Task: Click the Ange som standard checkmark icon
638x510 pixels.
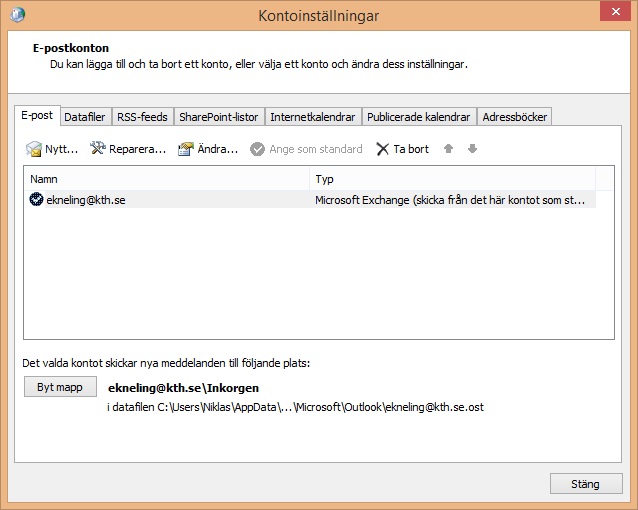Action: (257, 149)
